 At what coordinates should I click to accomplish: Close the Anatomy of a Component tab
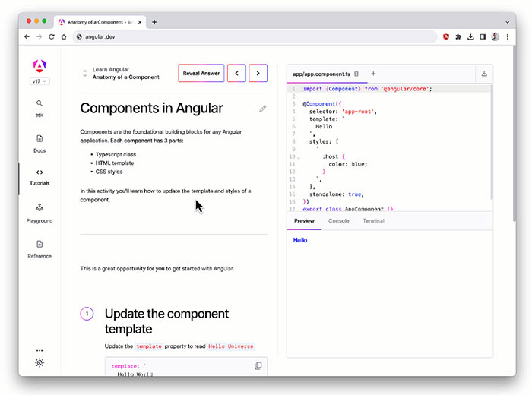coord(140,22)
